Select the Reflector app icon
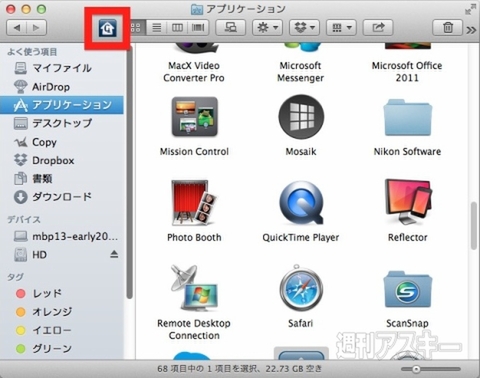 coord(408,203)
